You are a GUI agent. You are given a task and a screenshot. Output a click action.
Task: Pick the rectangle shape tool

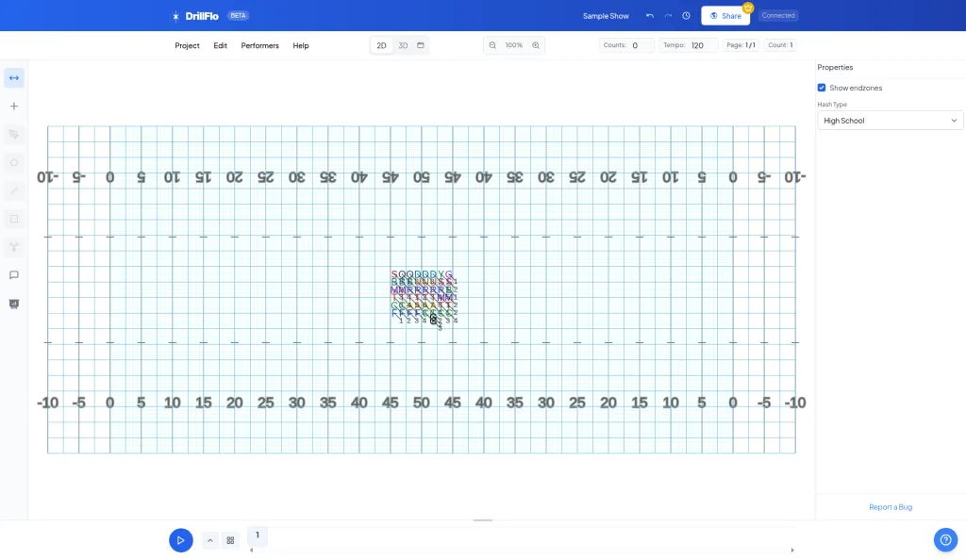point(13,219)
